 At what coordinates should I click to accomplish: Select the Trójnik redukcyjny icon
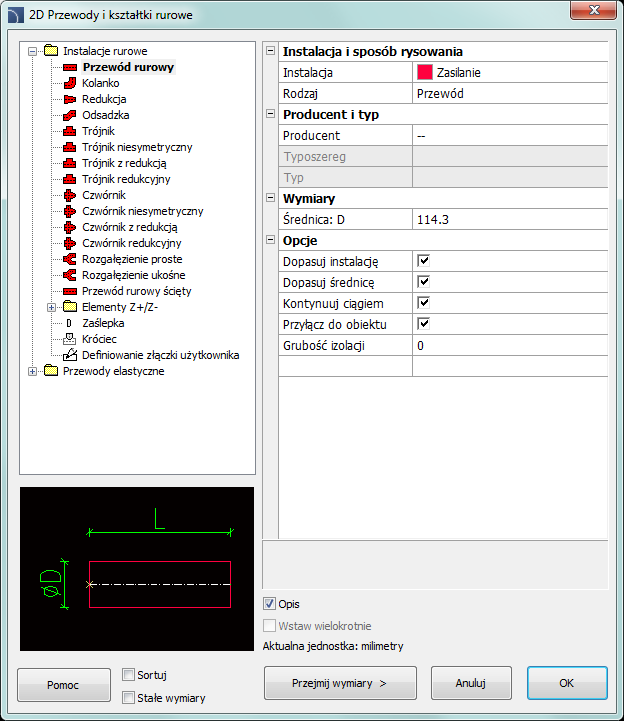69,179
